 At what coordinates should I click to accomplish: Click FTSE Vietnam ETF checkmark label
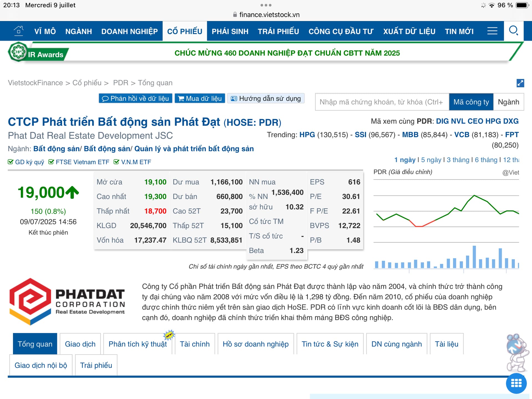(x=79, y=162)
